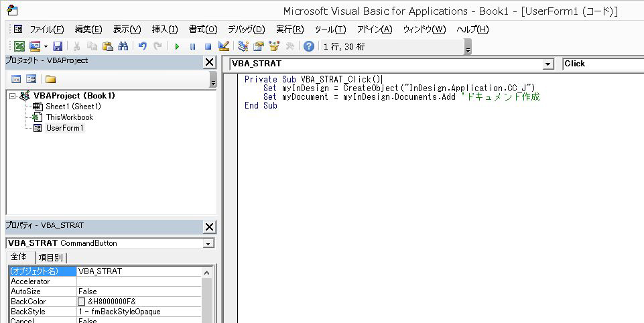Click the VBA application icon in title bar
The image size is (644, 323).
pos(12,10)
